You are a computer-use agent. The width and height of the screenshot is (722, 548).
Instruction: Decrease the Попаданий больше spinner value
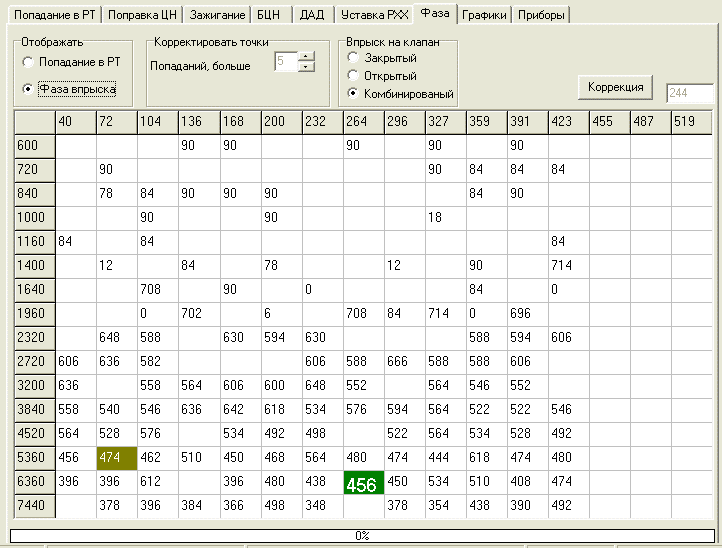306,67
